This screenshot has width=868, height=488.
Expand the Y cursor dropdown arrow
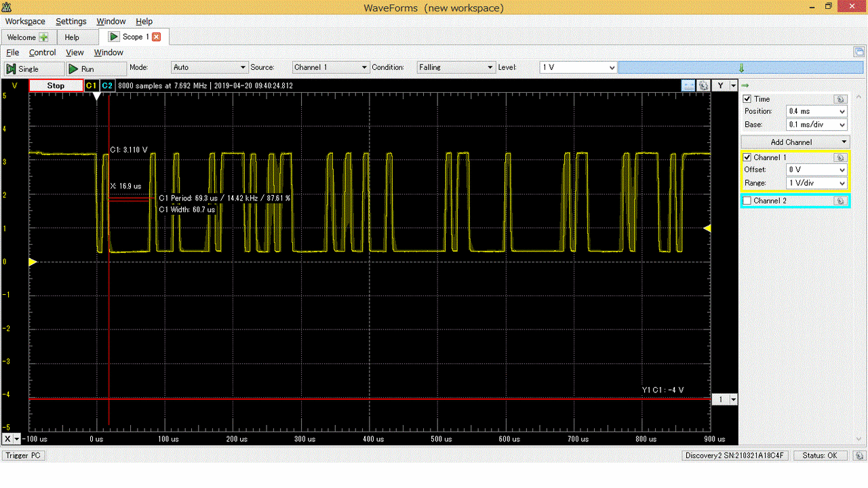(x=733, y=85)
